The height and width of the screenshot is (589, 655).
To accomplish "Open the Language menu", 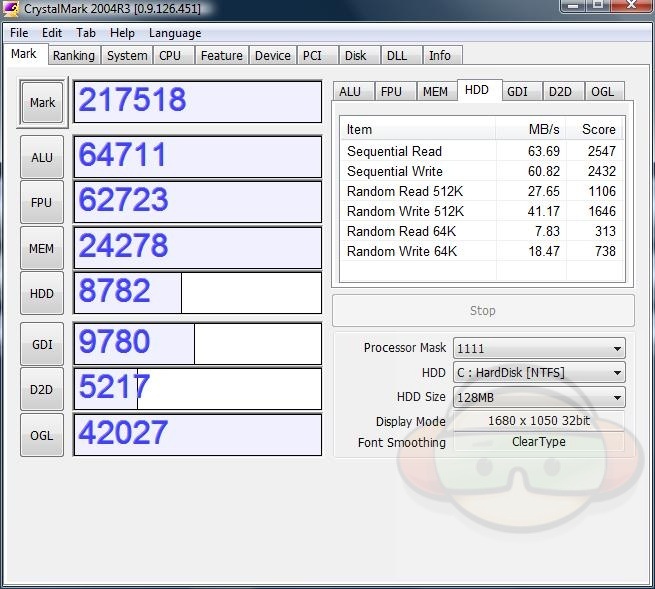I will pyautogui.click(x=175, y=33).
